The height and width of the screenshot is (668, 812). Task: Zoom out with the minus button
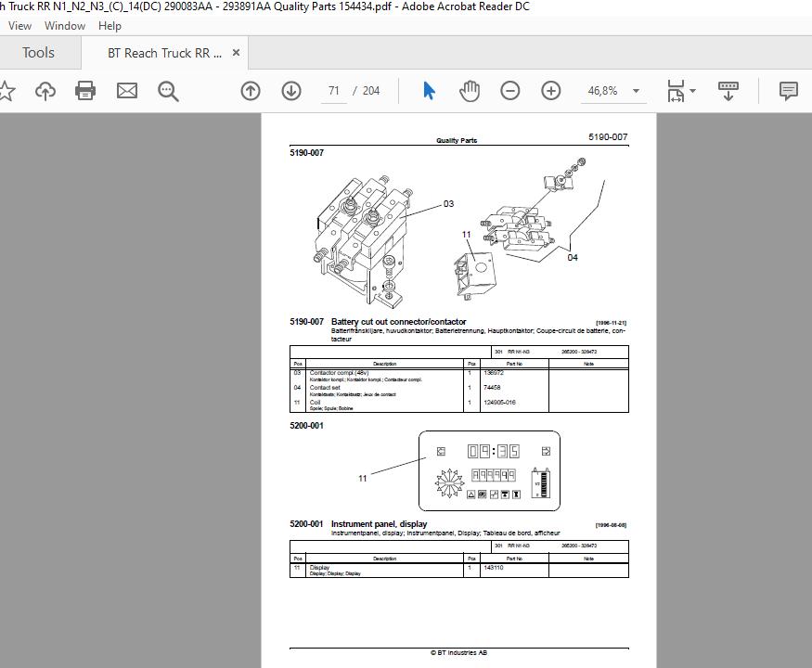click(510, 91)
